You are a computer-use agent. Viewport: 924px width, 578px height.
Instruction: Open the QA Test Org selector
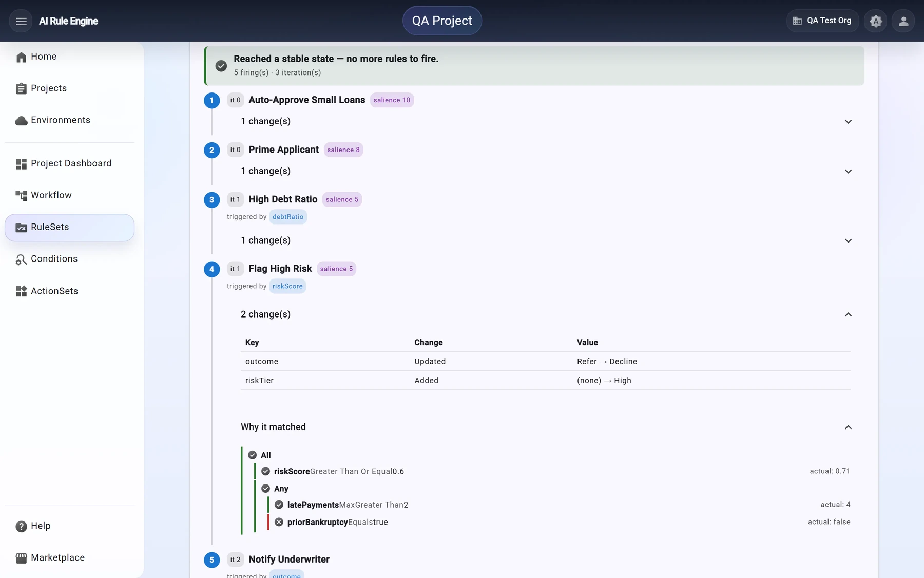point(822,21)
